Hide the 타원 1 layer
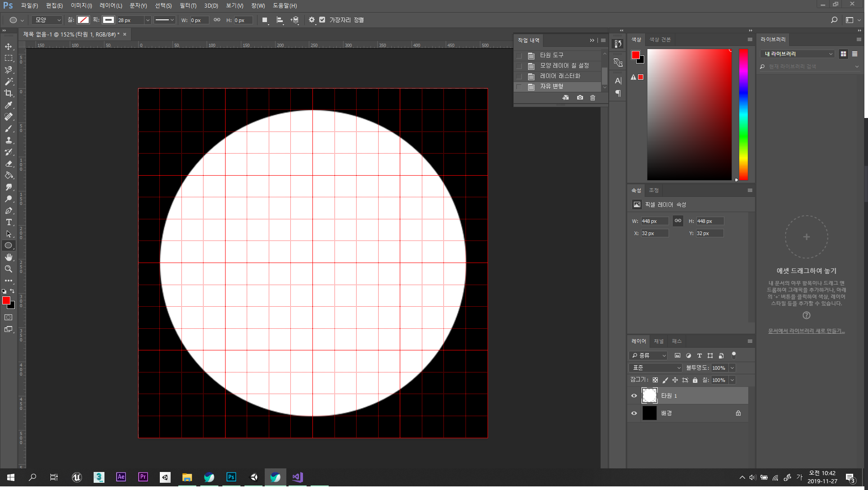 [x=634, y=396]
